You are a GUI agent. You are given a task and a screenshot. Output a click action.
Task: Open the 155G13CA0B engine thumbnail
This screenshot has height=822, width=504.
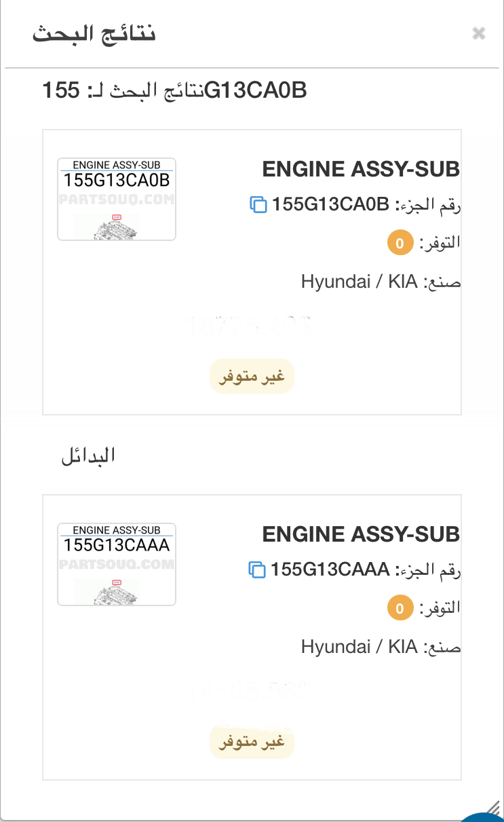coord(117,199)
